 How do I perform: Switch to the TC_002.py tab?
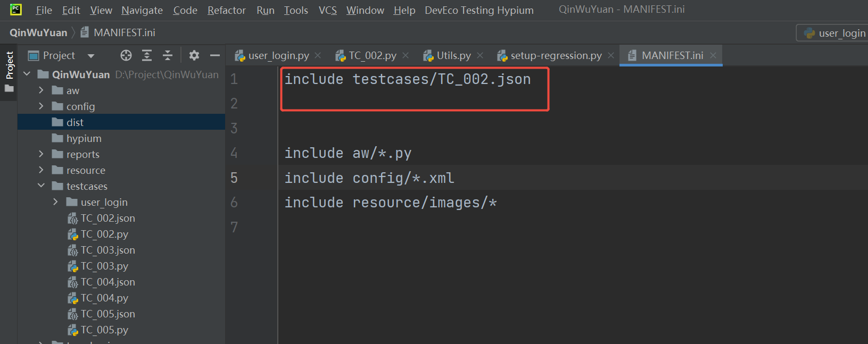372,55
